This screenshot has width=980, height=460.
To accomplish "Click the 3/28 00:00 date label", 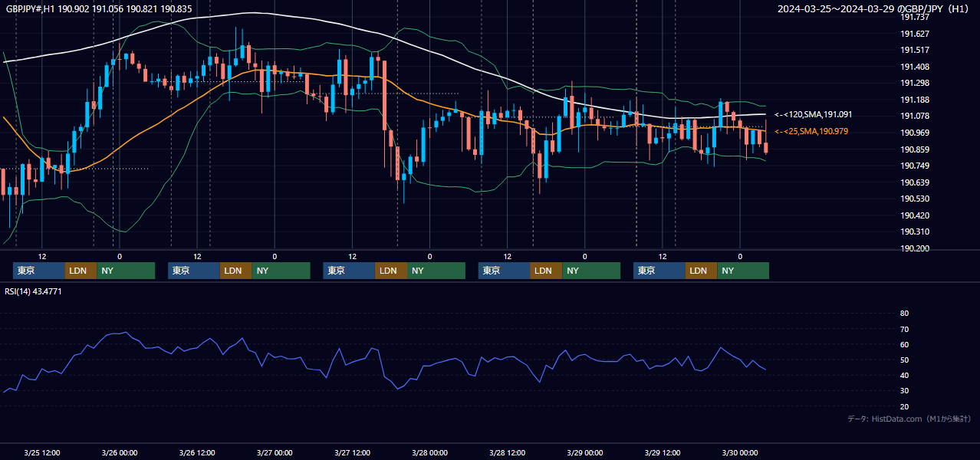I will click(x=429, y=452).
